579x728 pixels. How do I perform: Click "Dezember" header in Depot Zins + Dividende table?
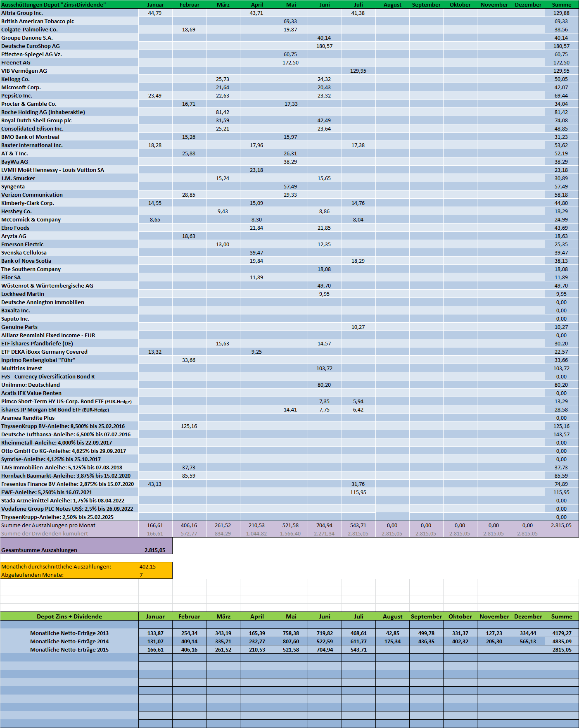[x=528, y=616]
